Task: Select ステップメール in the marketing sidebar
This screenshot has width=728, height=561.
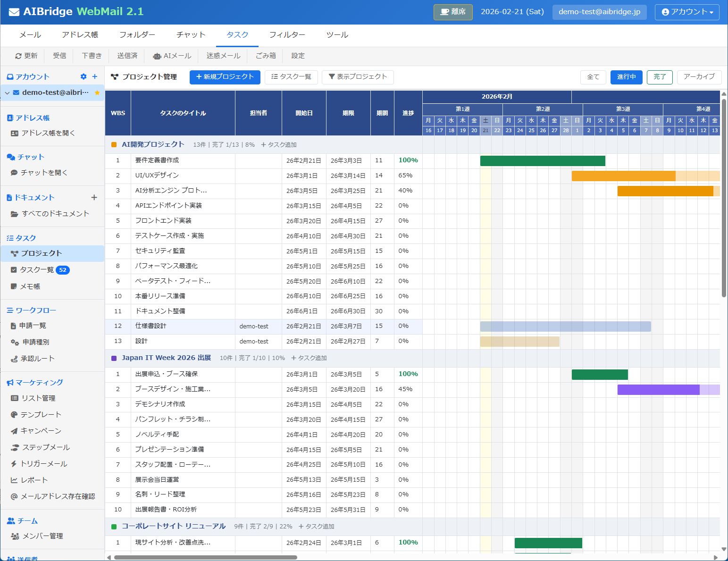Action: (x=45, y=447)
